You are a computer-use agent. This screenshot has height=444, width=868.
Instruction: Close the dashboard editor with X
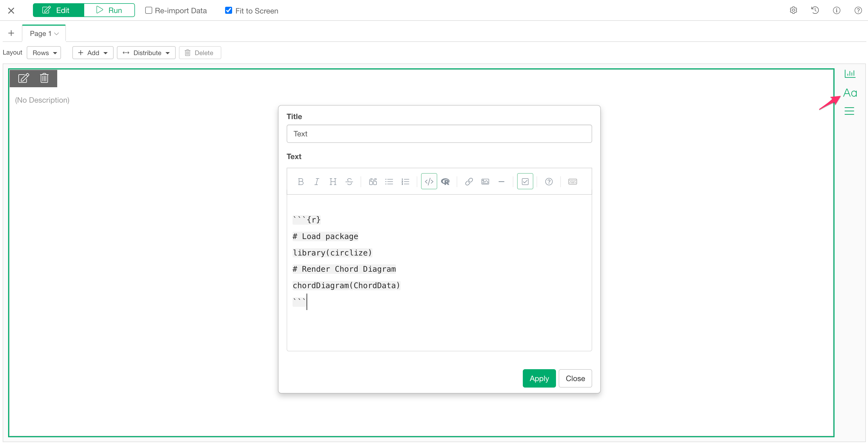(x=11, y=11)
